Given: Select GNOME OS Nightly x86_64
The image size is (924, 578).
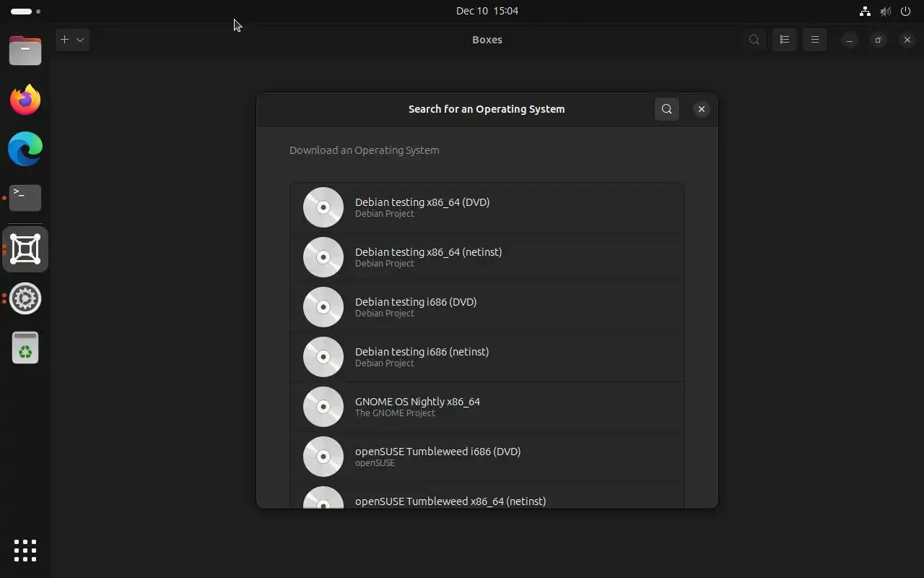Looking at the screenshot, I should click(x=487, y=407).
